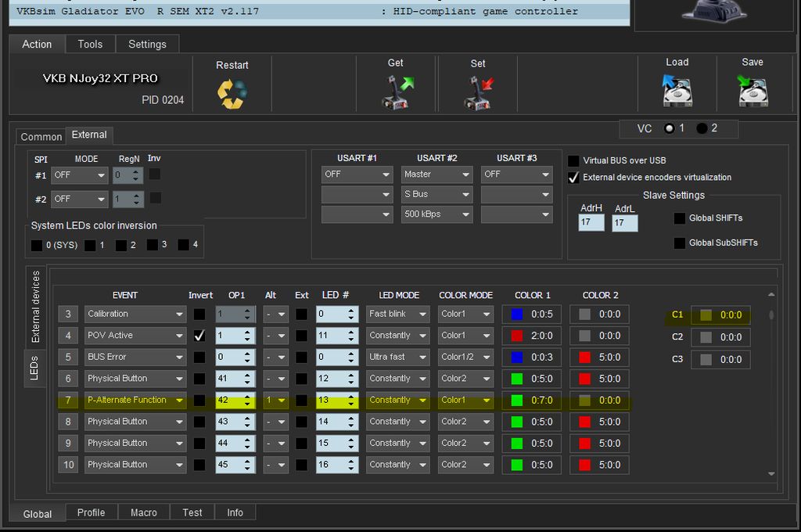The width and height of the screenshot is (801, 532).
Task: Open the Info bottom tab
Action: 235,512
